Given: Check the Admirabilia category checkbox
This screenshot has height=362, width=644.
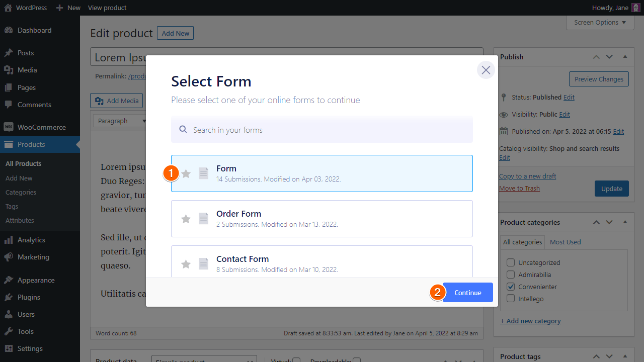Looking at the screenshot, I should (511, 275).
